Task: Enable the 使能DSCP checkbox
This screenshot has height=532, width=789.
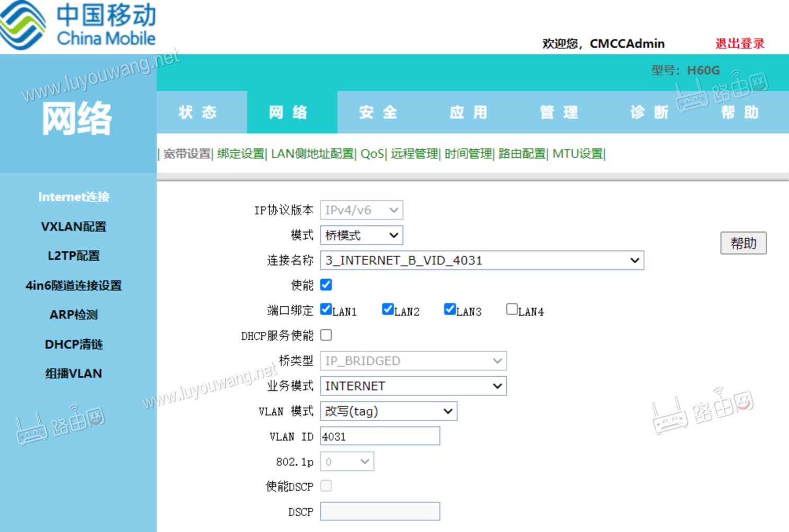Action: point(326,485)
